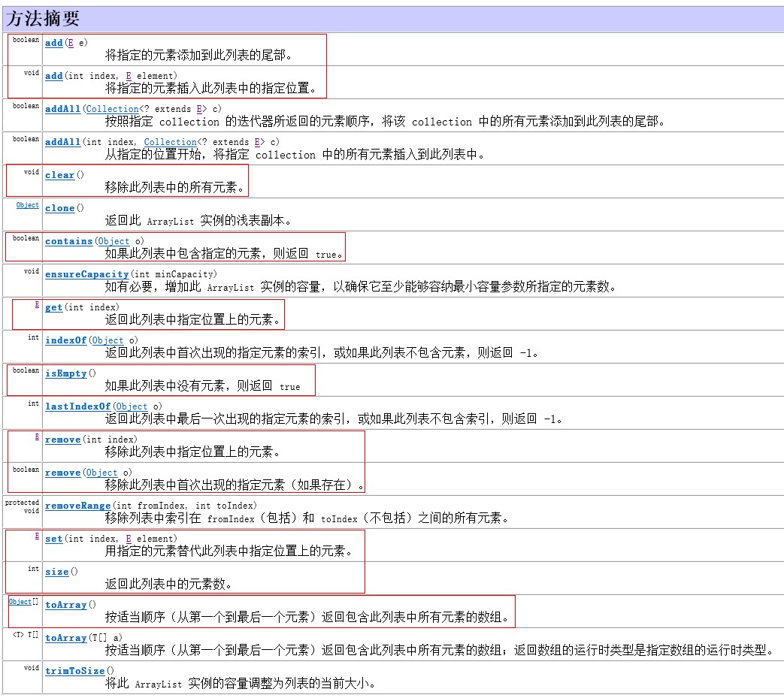Click description '用指定的元素替代此列表中指定位置上的元素。'
The width and height of the screenshot is (784, 698).
pyautogui.click(x=229, y=551)
